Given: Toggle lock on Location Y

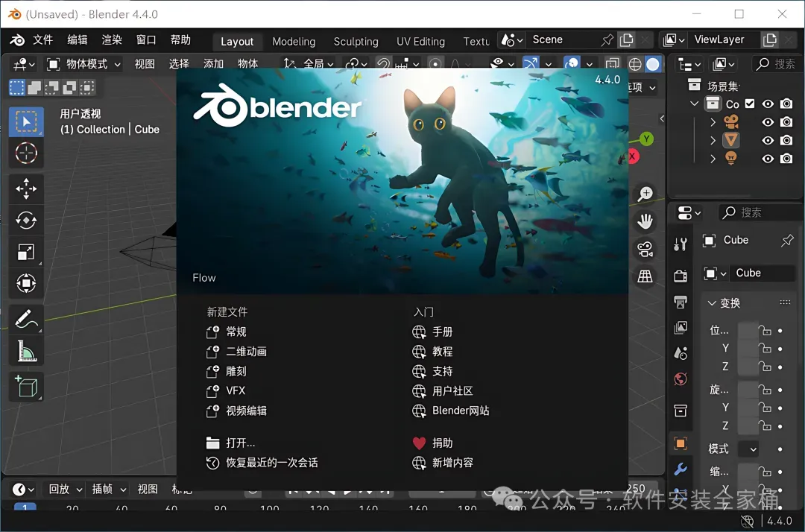Looking at the screenshot, I should [x=765, y=349].
